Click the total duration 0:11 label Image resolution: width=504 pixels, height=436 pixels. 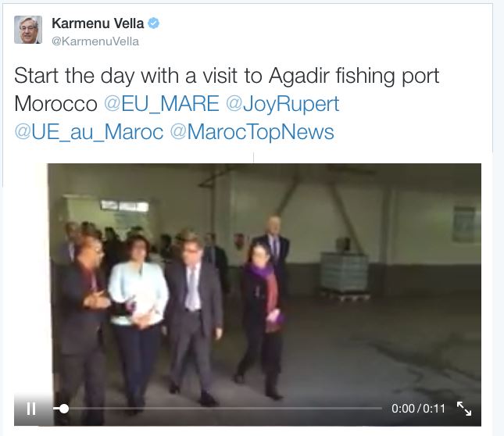tap(434, 409)
